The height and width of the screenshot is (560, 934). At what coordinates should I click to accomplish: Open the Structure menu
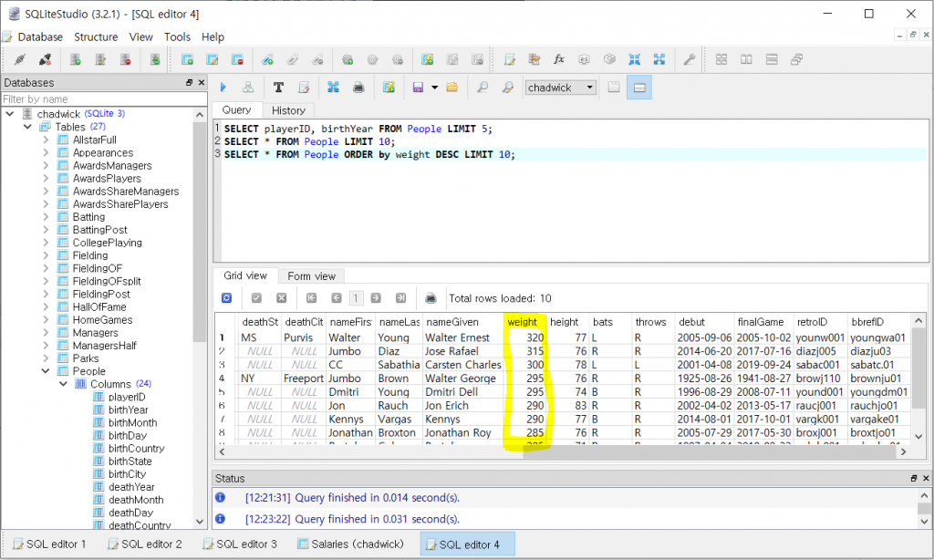coord(96,36)
